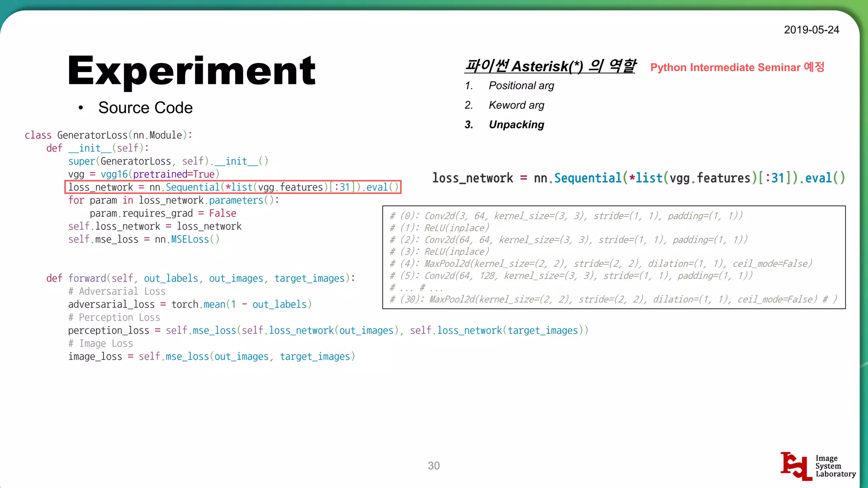
Task: Click the adversarial_loss = torch.mean line
Action: (x=190, y=305)
